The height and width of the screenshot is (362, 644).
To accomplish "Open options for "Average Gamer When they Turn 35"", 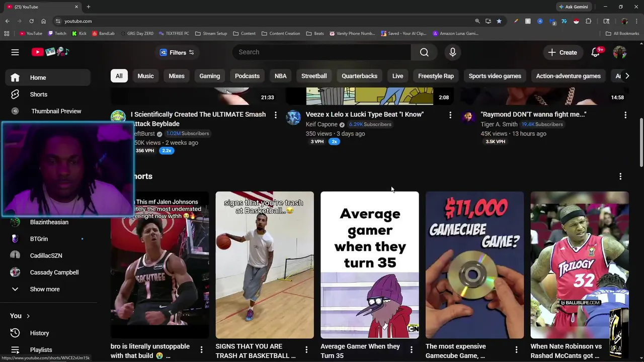I will pyautogui.click(x=411, y=349).
